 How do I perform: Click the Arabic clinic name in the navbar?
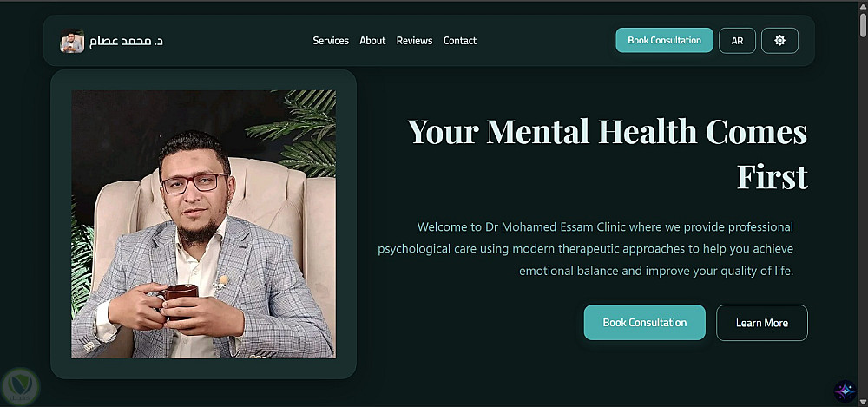[x=126, y=41]
